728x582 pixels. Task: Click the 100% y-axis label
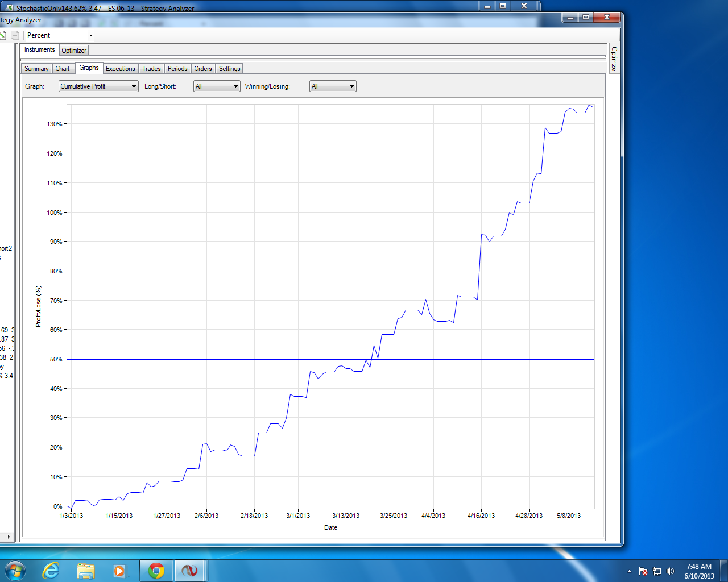pos(55,213)
